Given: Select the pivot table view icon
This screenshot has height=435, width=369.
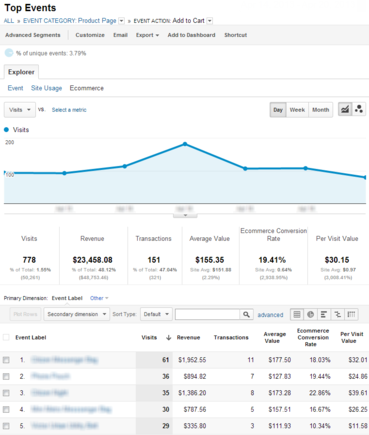Looking at the screenshot, I should click(x=351, y=314).
